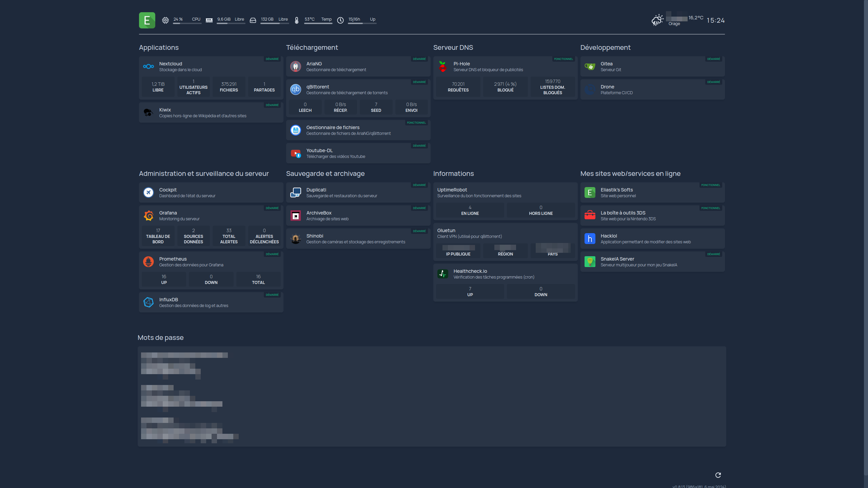Screen dimensions: 868x488
Task: Collapse the Développement section heading
Action: [605, 47]
